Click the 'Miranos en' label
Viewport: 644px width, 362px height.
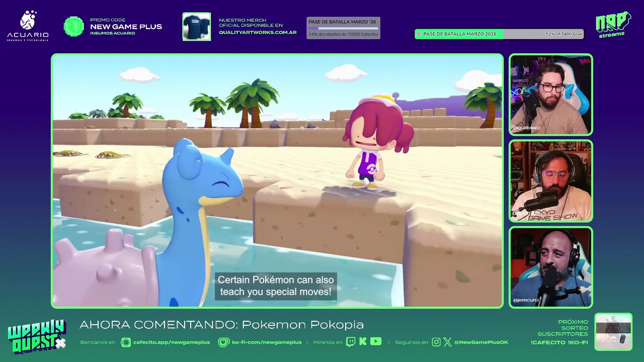point(328,342)
